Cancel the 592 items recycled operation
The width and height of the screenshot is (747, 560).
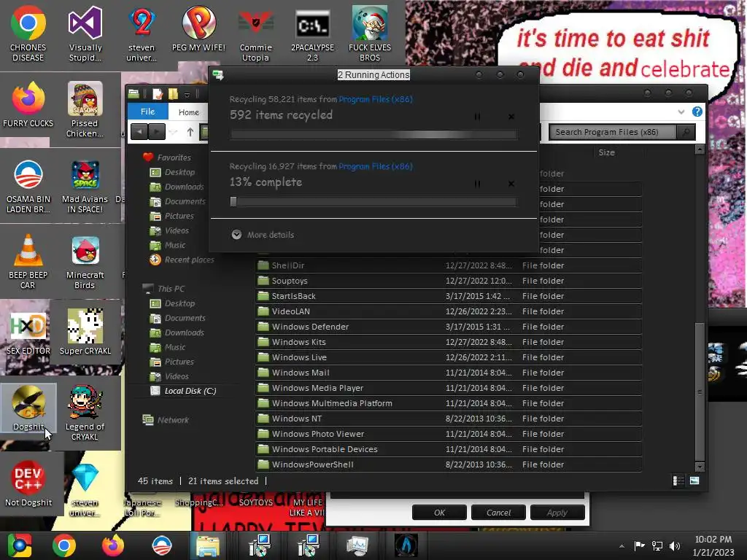pyautogui.click(x=511, y=117)
